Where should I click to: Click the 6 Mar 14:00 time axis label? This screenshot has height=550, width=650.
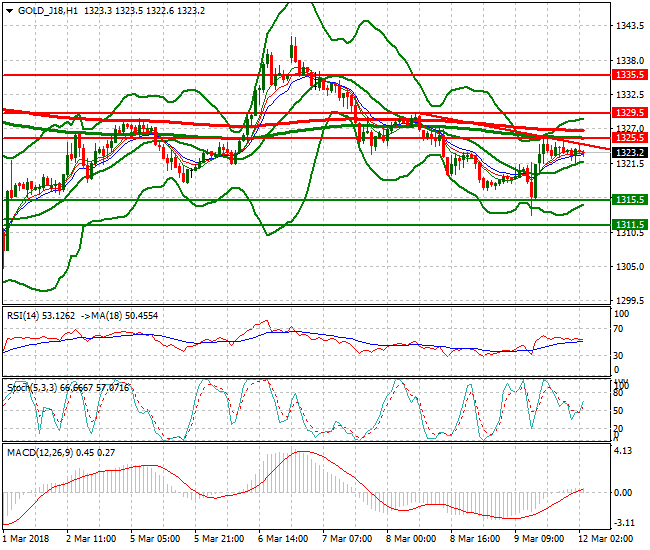(x=283, y=539)
